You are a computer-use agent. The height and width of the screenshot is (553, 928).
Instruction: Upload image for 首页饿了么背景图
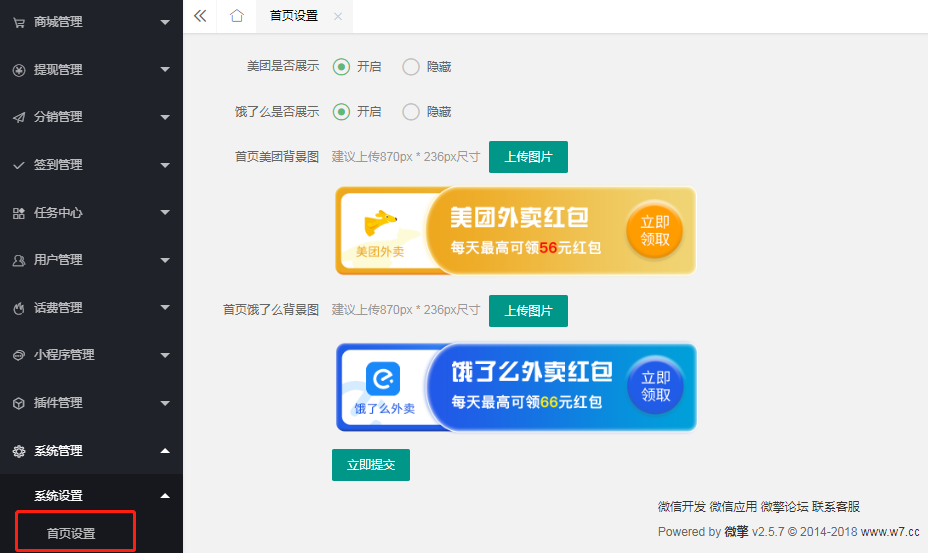click(528, 311)
